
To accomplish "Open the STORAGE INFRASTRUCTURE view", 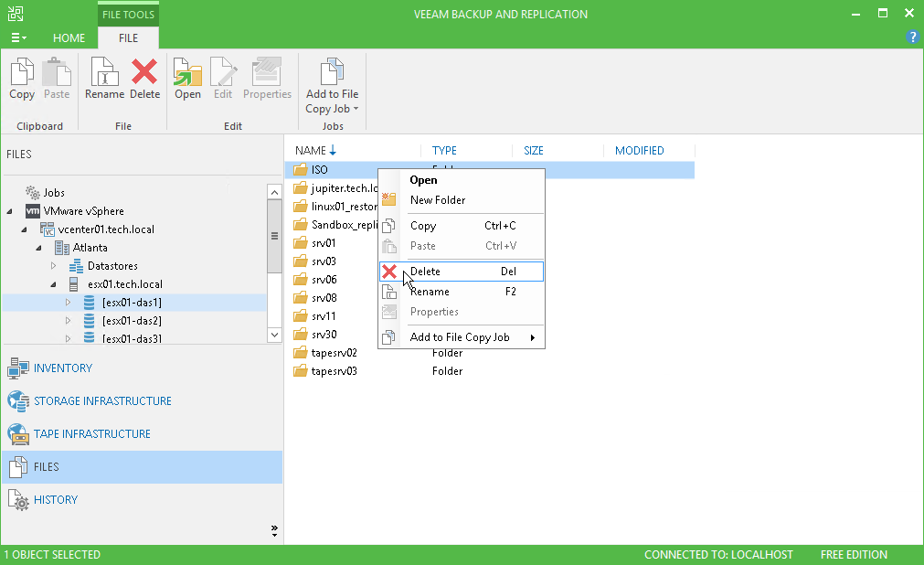I will tap(102, 401).
